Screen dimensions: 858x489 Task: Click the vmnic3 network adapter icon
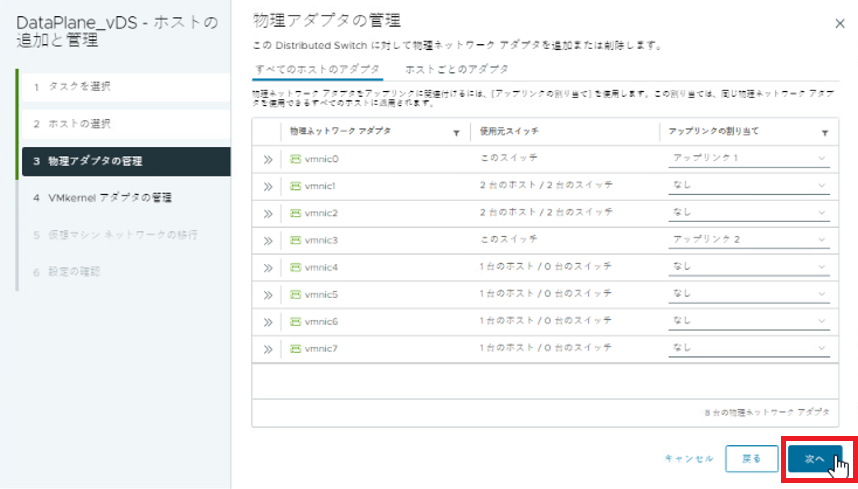pyautogui.click(x=295, y=240)
